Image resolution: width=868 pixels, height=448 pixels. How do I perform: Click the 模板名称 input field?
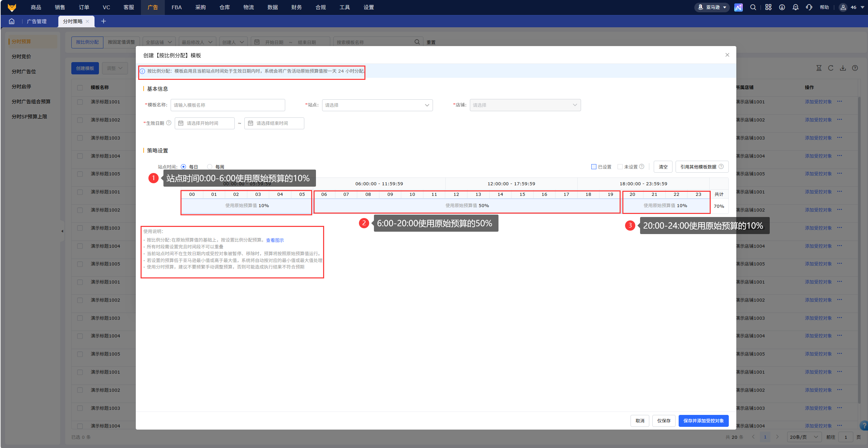coord(228,105)
